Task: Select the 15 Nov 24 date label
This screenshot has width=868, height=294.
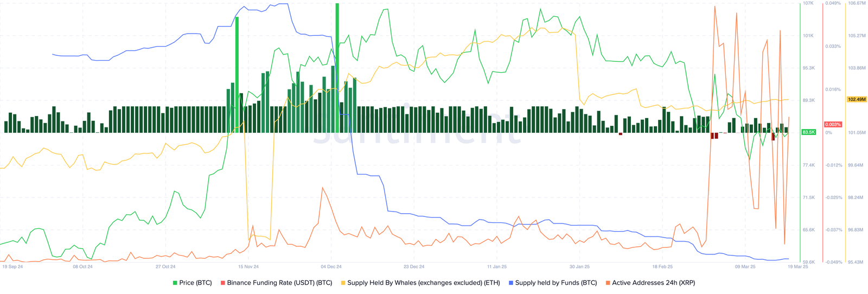Action: tap(248, 267)
